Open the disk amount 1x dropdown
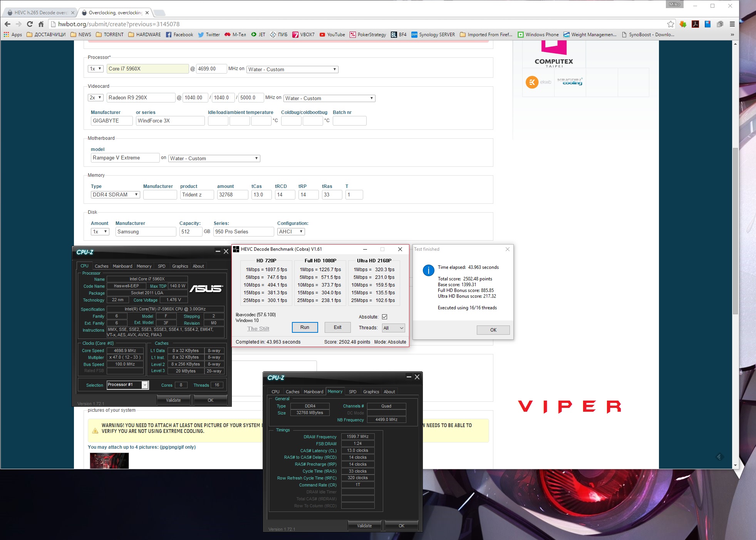Viewport: 756px width, 540px height. tap(100, 231)
